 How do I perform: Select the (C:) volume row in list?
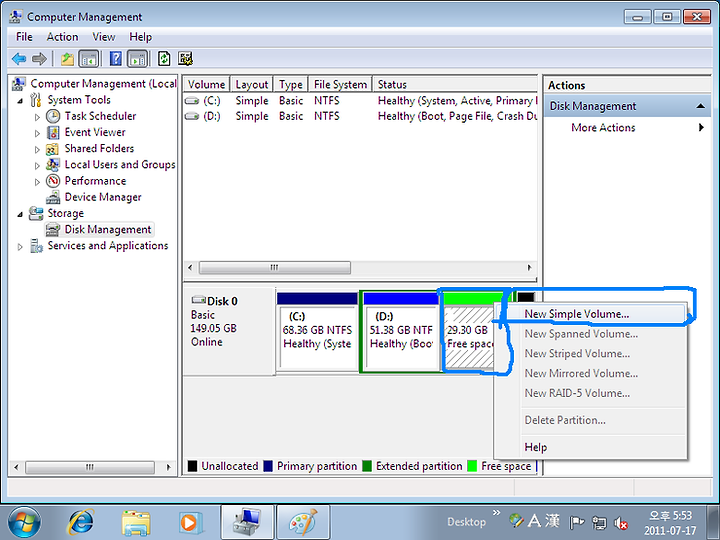click(360, 101)
